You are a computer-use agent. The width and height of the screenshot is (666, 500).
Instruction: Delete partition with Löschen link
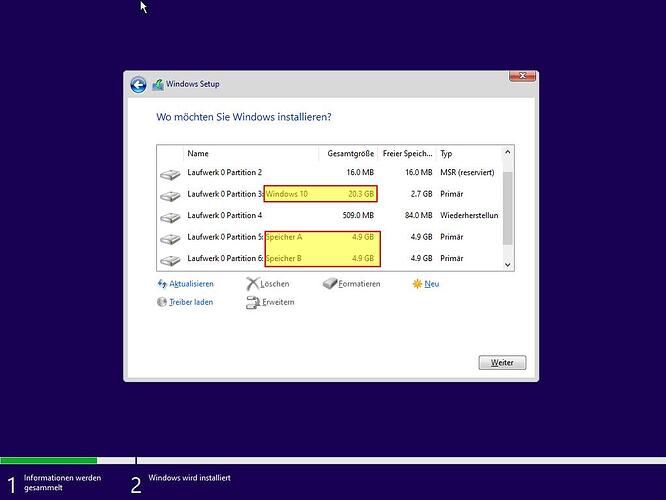click(x=274, y=284)
